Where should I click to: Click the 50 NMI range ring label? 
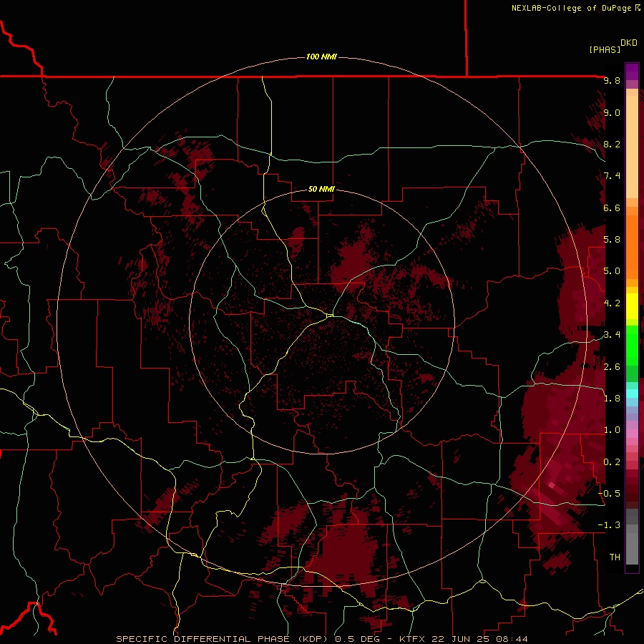click(x=321, y=189)
